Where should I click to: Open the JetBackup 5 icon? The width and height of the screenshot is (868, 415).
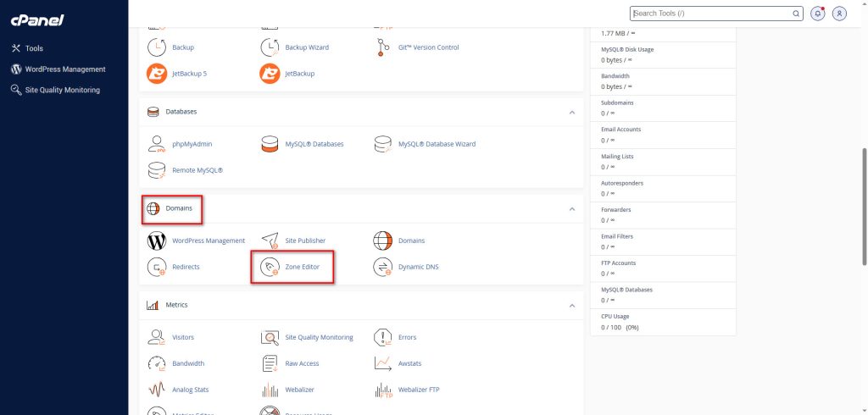(157, 74)
